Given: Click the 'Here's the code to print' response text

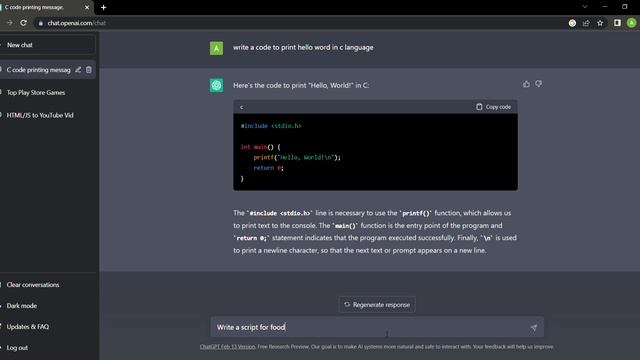Looking at the screenshot, I should tap(301, 85).
